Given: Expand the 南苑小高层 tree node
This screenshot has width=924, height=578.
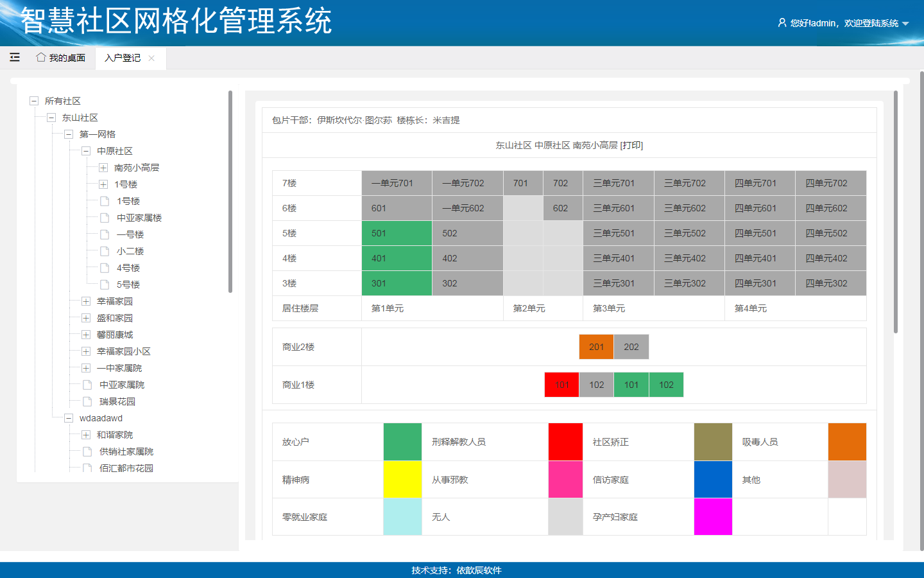Looking at the screenshot, I should click(x=103, y=168).
